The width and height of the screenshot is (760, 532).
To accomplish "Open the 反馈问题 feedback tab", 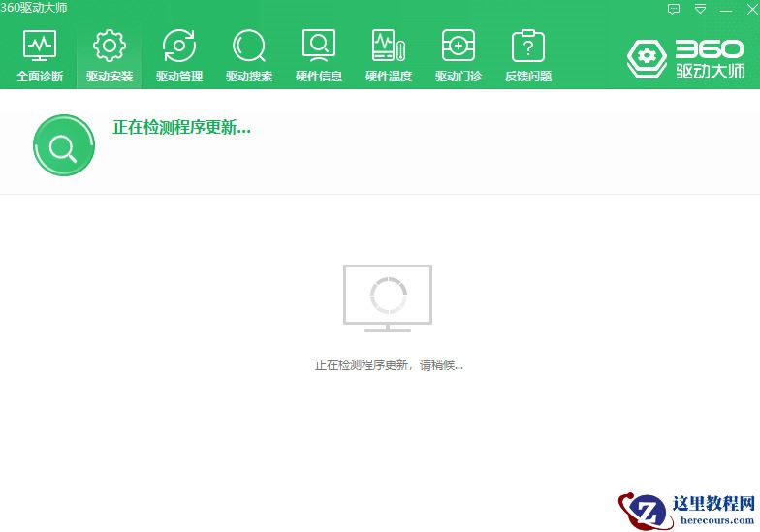I will pyautogui.click(x=528, y=56).
